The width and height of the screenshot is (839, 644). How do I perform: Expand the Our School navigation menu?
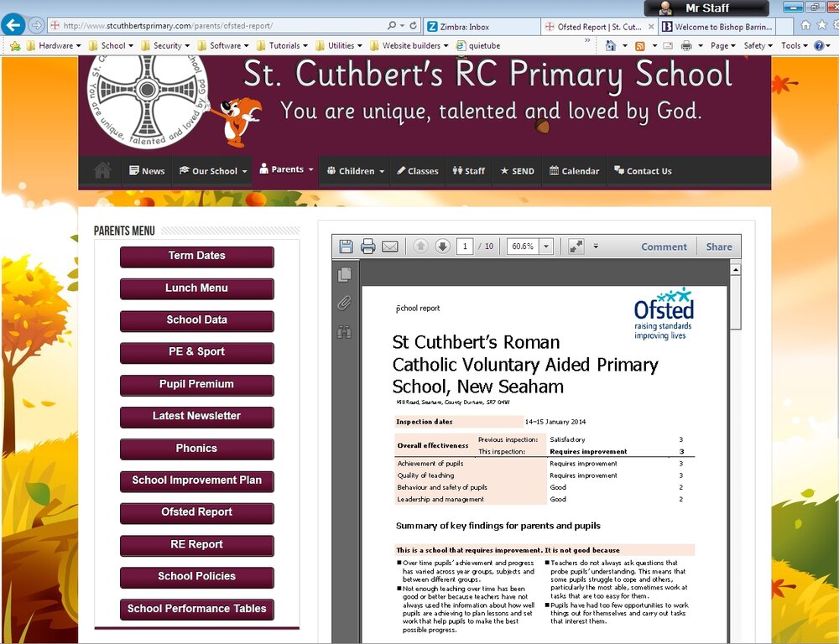[213, 171]
